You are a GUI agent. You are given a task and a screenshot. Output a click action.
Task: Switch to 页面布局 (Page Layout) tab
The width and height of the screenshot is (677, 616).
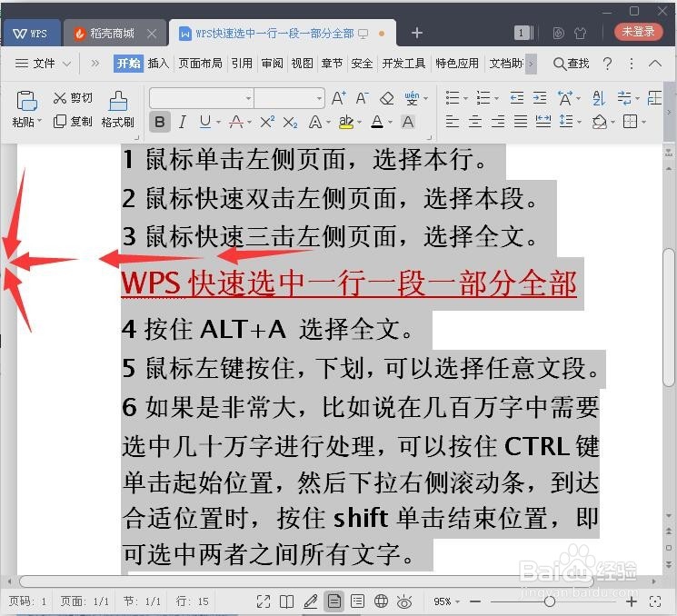point(200,64)
